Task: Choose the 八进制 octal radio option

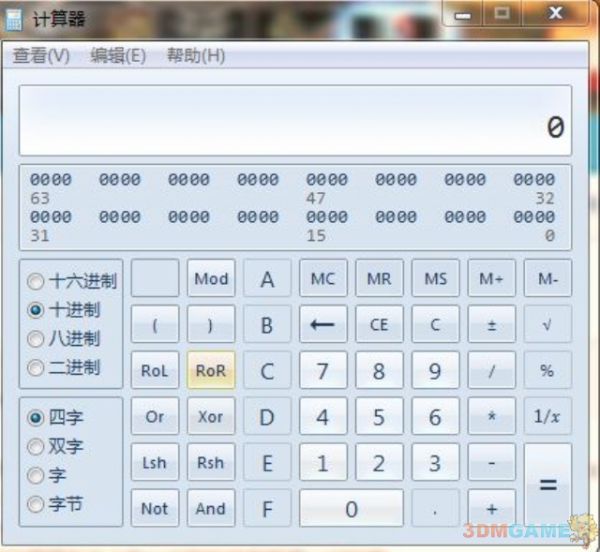Action: pyautogui.click(x=37, y=339)
